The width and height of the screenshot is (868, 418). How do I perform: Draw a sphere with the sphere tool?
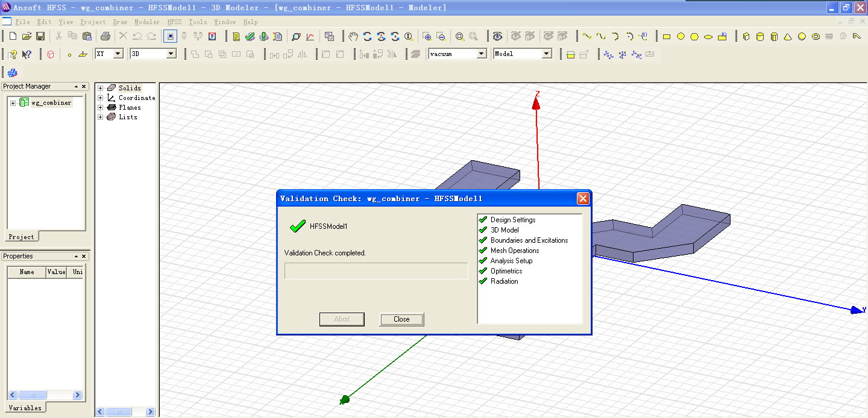pyautogui.click(x=802, y=36)
